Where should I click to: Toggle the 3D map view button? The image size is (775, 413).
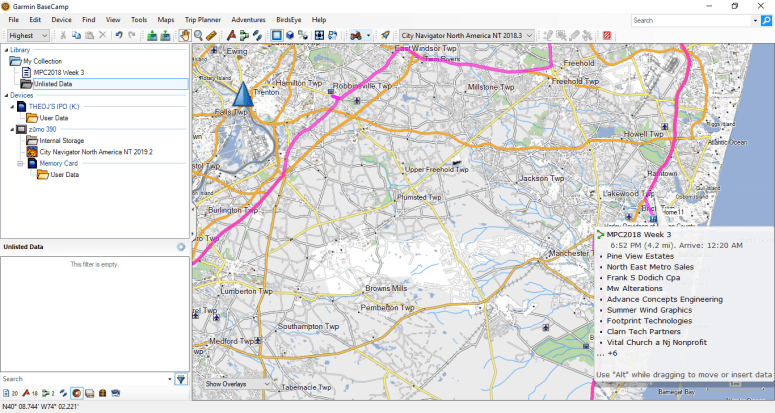tap(290, 35)
